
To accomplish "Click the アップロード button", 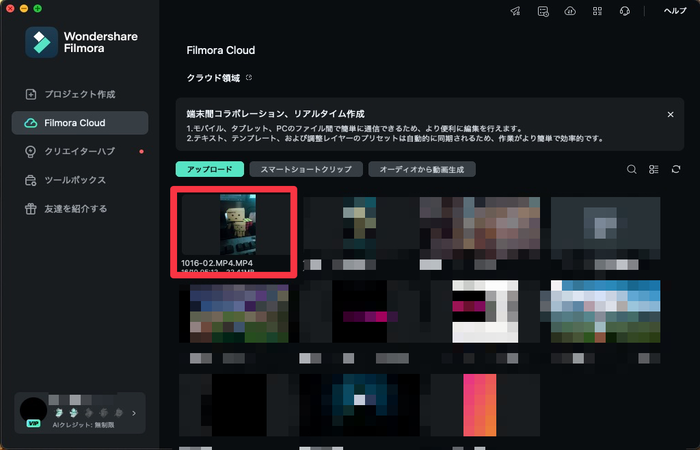I will pos(209,170).
